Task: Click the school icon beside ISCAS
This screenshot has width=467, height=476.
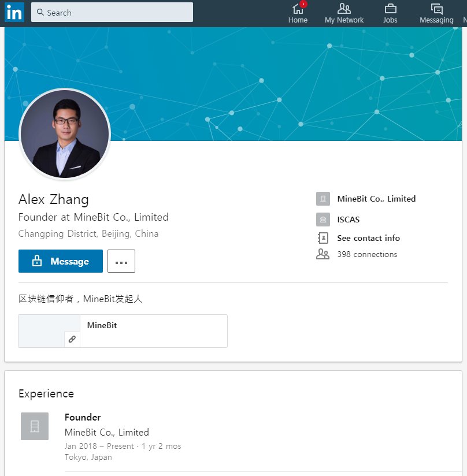Action: coord(323,220)
